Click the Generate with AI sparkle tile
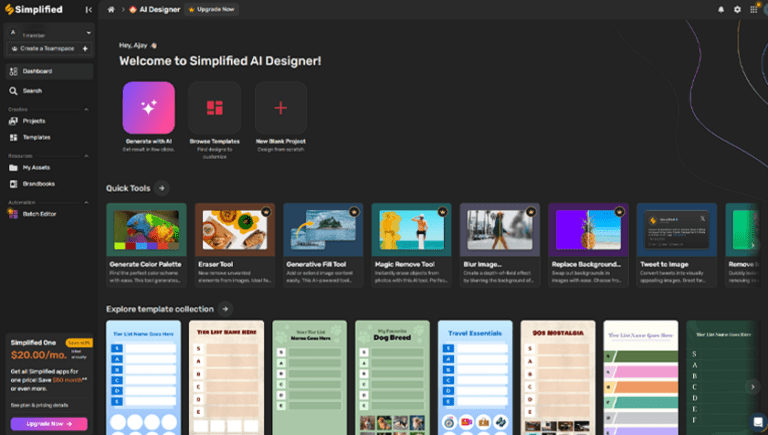Viewport: 768px width, 435px height. pos(148,108)
